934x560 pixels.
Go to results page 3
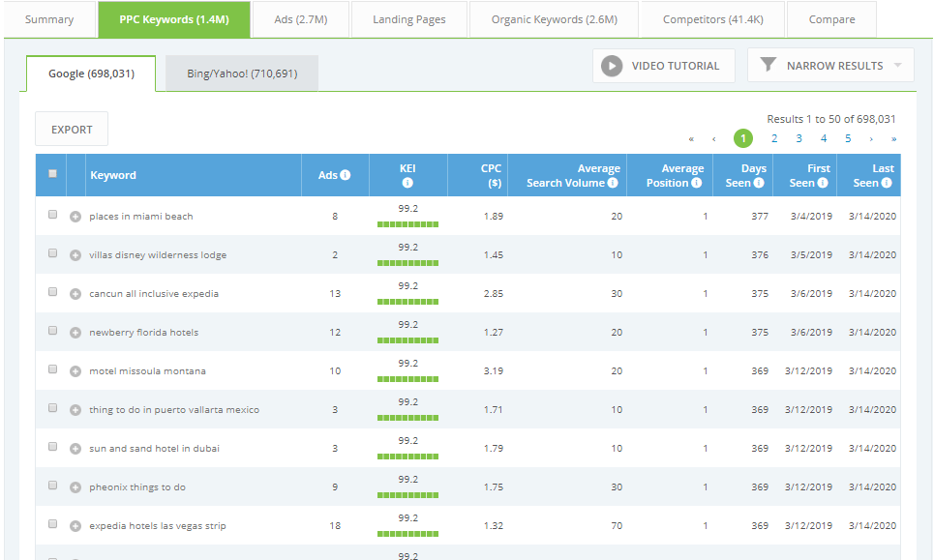(798, 138)
